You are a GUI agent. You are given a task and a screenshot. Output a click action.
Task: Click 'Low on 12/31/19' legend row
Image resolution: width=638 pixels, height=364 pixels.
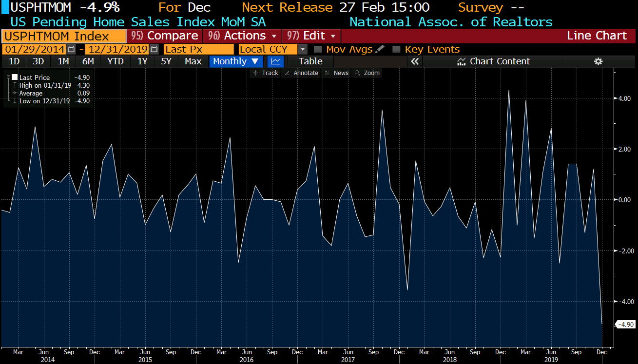tap(48, 101)
